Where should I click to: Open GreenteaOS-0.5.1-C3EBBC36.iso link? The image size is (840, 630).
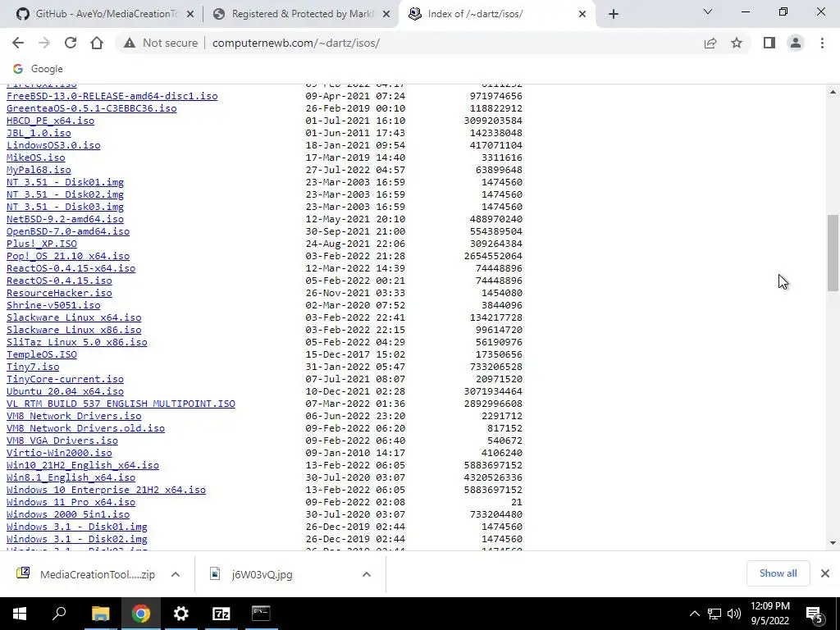(x=92, y=108)
